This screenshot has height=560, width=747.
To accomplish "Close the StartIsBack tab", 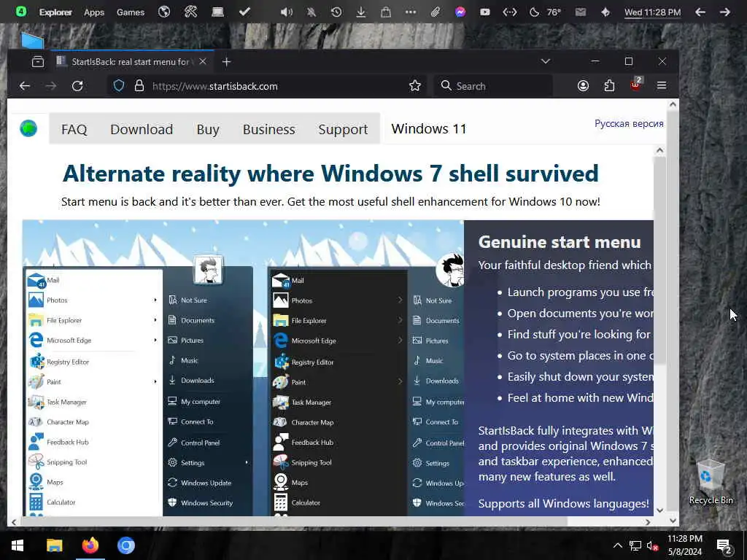I will (x=203, y=61).
